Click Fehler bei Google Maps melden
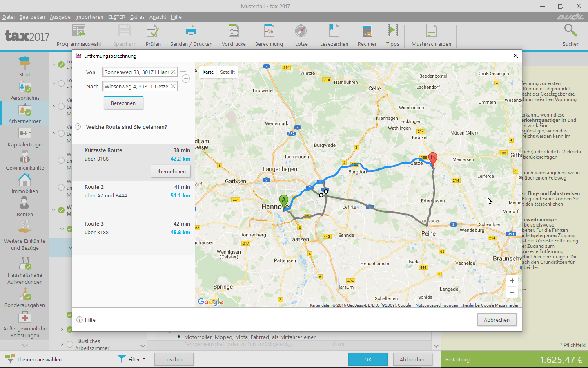This screenshot has height=368, width=588. (491, 305)
